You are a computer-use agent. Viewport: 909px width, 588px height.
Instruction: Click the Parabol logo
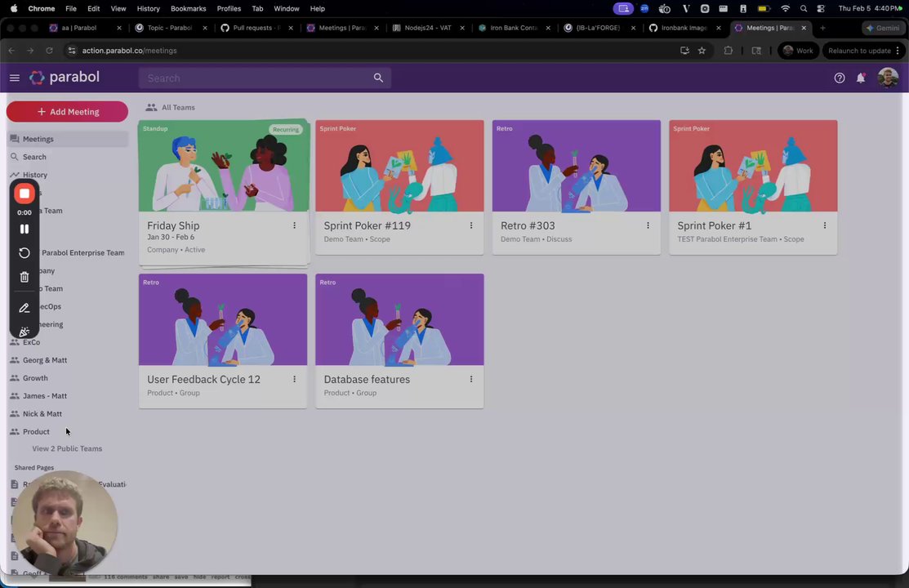(x=65, y=77)
